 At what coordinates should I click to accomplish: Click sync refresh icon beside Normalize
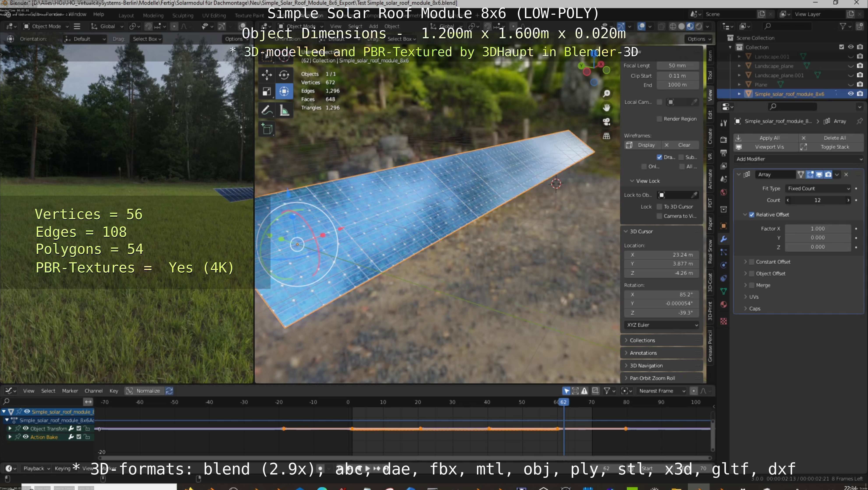point(169,391)
